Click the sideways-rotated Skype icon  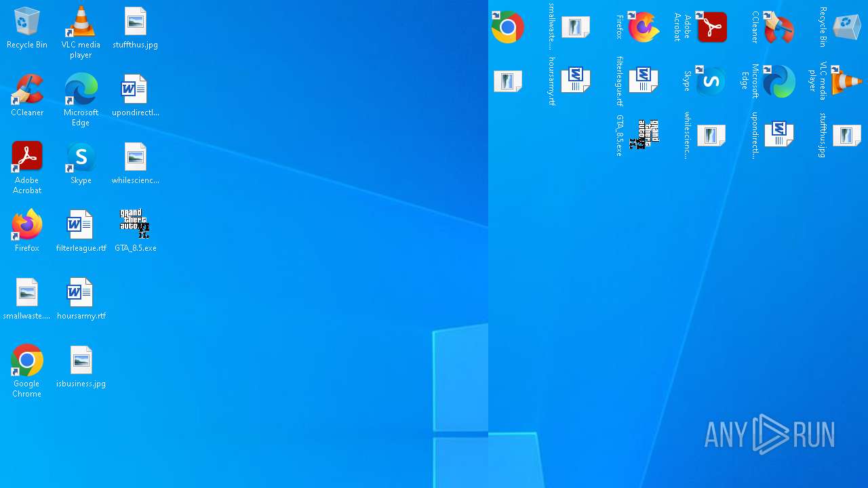711,81
